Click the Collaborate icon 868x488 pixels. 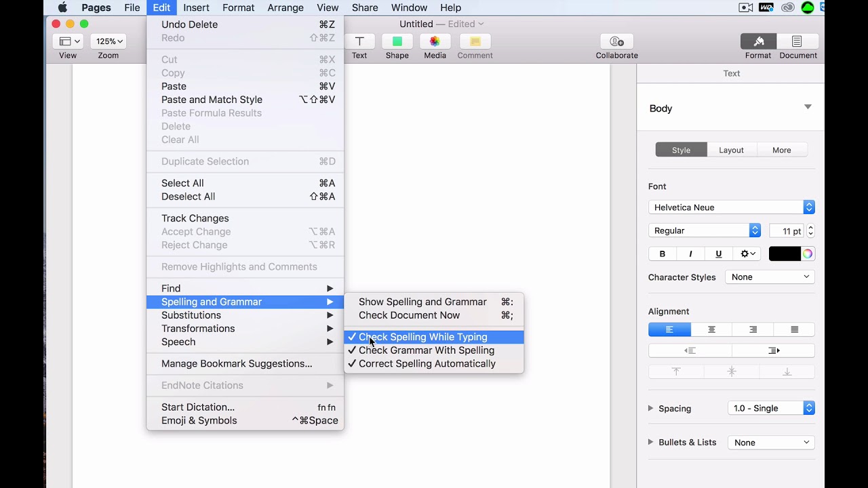[x=616, y=41]
